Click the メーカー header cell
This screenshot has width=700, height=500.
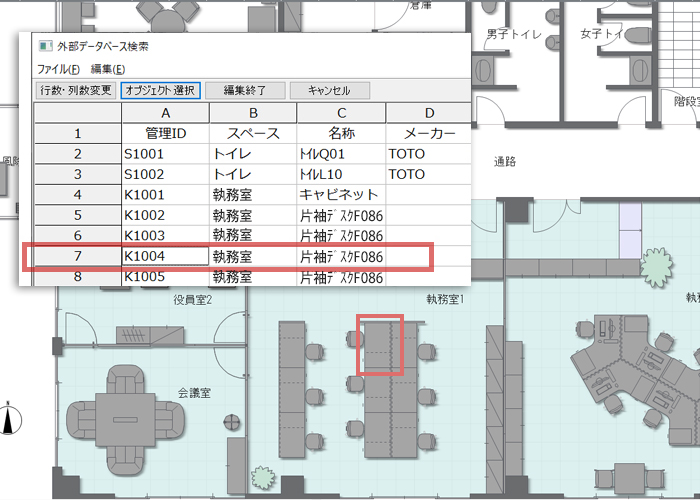[x=429, y=133]
